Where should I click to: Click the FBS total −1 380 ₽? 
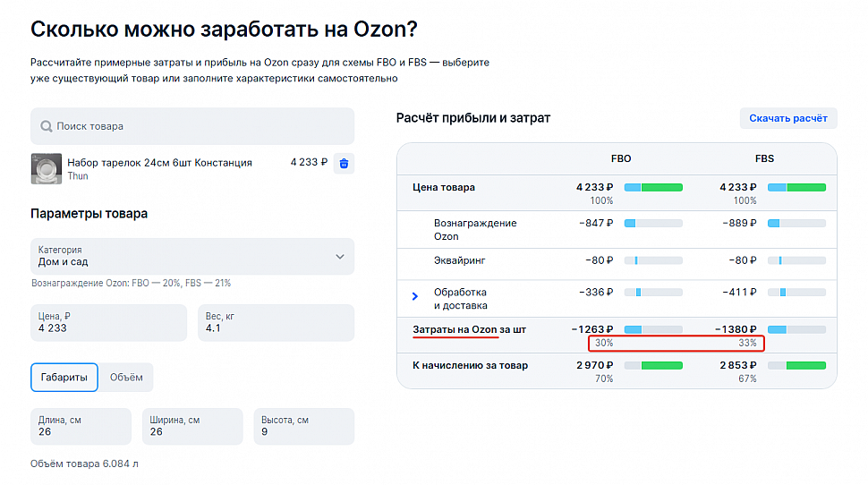[736, 329]
